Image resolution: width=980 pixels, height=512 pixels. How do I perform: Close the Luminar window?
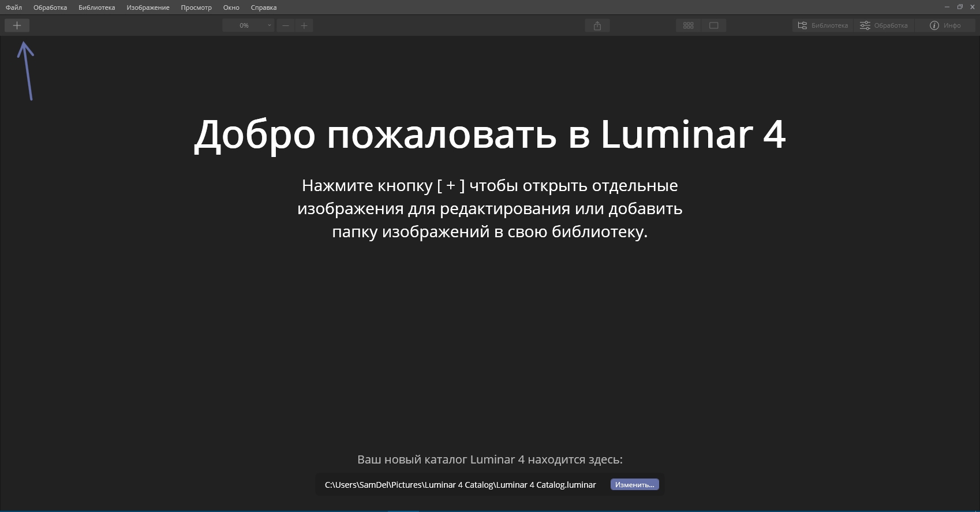pyautogui.click(x=973, y=7)
